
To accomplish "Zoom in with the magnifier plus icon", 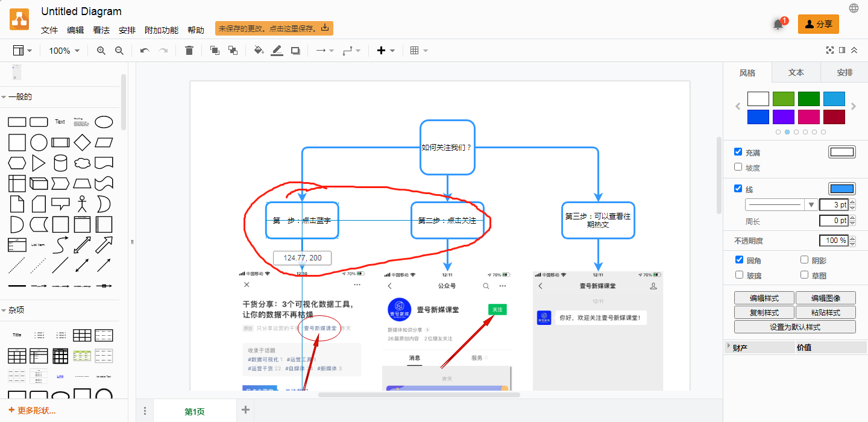I will [101, 51].
